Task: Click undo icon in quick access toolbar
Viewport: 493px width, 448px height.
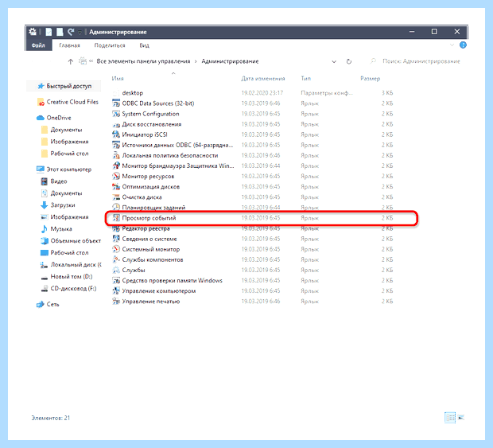Action: click(71, 32)
